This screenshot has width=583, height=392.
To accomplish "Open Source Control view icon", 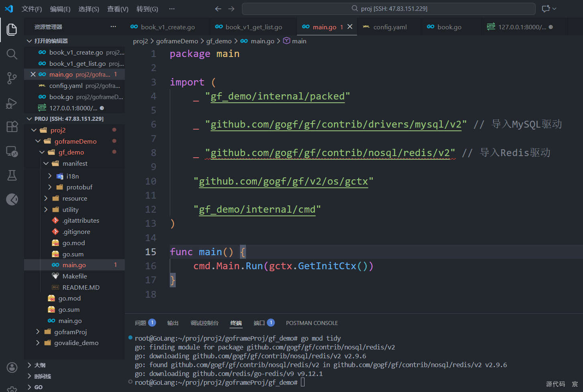I will point(12,78).
